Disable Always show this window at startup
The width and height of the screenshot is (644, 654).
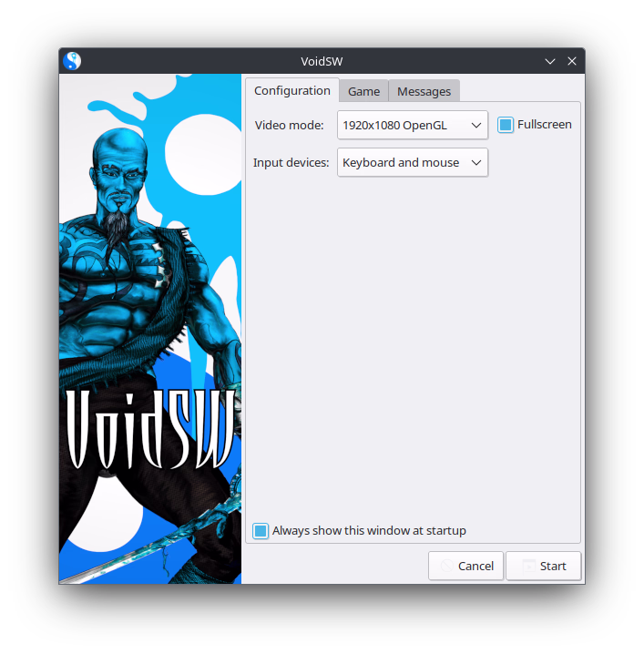(x=261, y=531)
